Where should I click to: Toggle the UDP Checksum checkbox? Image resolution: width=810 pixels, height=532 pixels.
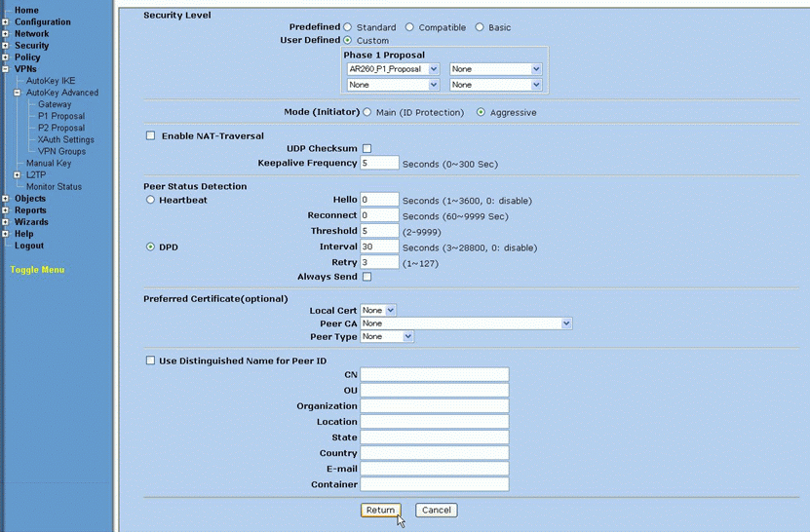coord(367,148)
